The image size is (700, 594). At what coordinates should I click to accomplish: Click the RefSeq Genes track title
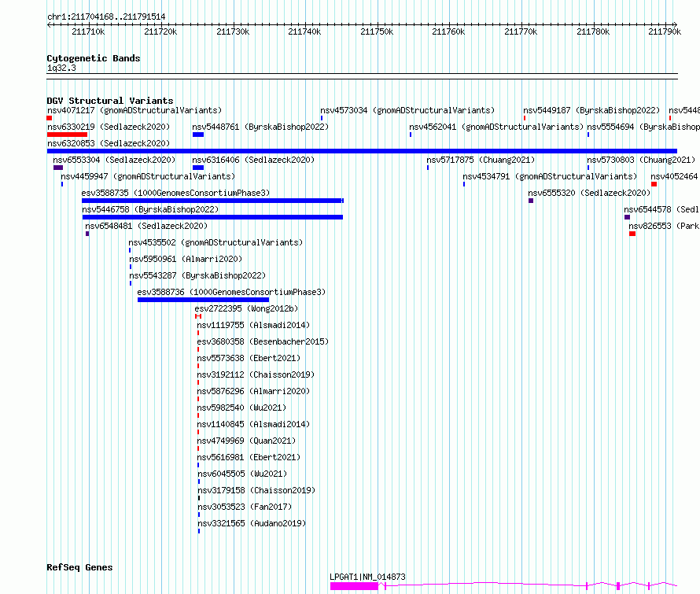79,567
